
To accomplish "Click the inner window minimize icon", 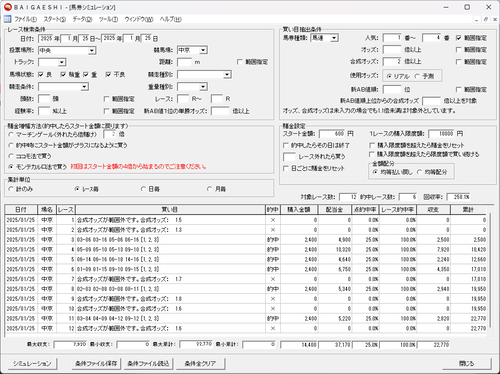I will tap(477, 20).
